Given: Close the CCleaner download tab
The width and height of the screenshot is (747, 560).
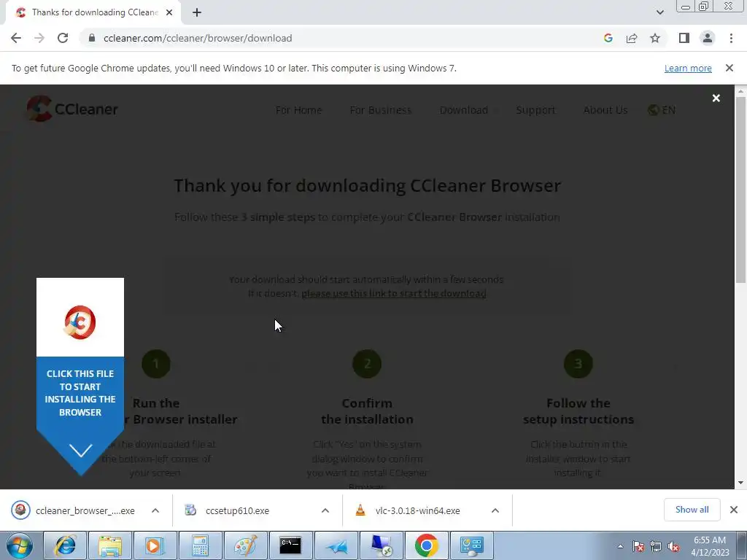Looking at the screenshot, I should click(169, 13).
